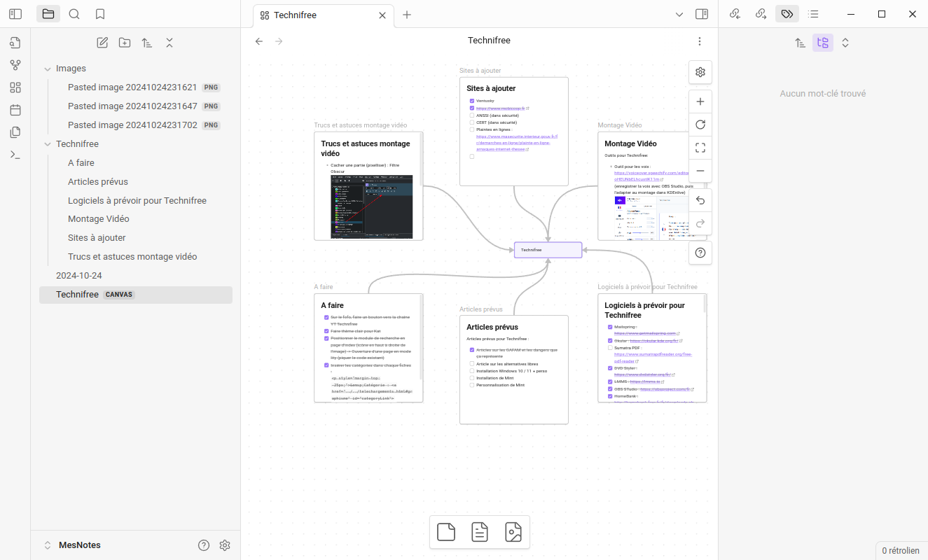The width and height of the screenshot is (928, 560).
Task: Open the MesNotes vault switcher
Action: (71, 545)
